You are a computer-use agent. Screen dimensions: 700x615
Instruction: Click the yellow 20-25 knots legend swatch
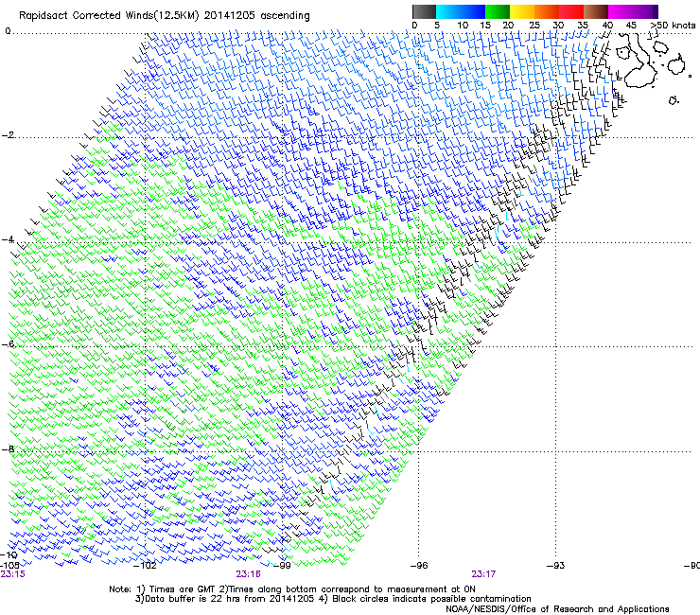tap(522, 11)
